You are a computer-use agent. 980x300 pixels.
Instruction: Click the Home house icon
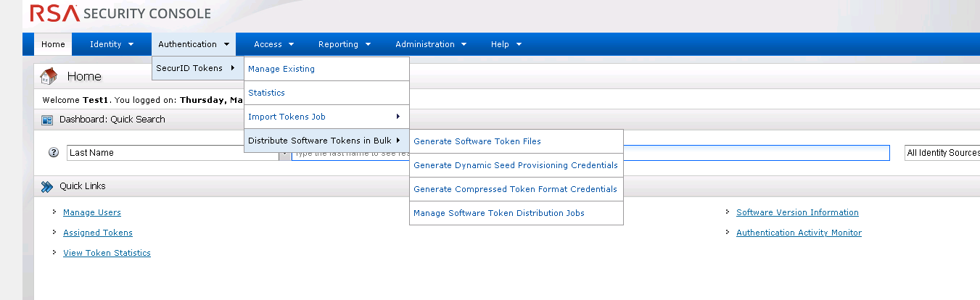(x=49, y=76)
